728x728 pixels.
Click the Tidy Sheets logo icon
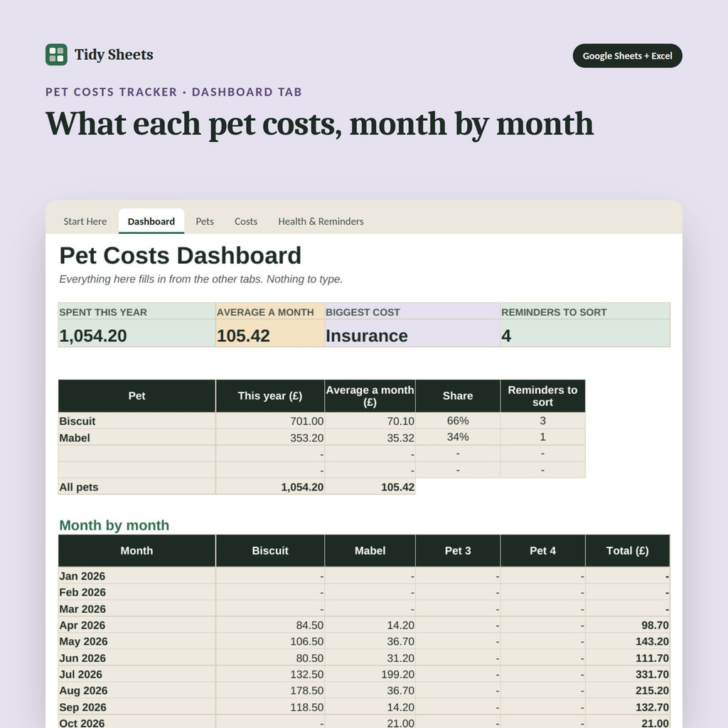[56, 55]
